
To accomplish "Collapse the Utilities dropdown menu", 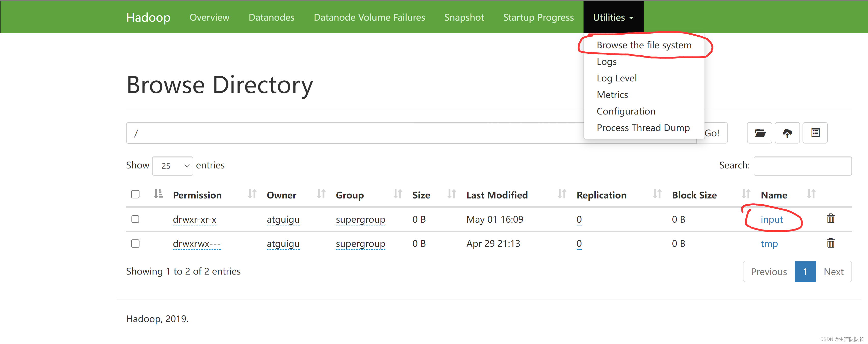I will [x=613, y=17].
